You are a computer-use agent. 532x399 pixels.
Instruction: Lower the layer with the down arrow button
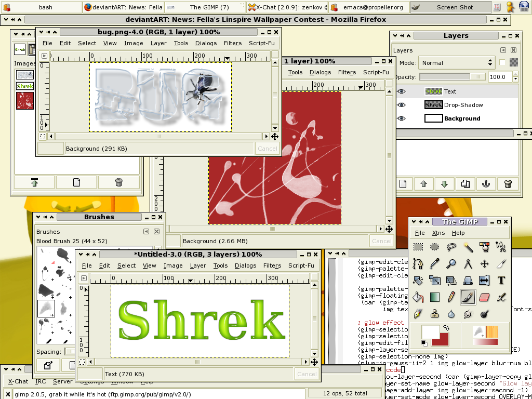point(445,184)
